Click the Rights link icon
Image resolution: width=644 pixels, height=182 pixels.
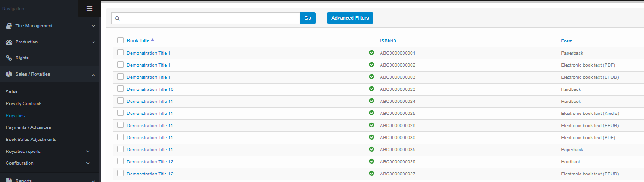pyautogui.click(x=9, y=58)
